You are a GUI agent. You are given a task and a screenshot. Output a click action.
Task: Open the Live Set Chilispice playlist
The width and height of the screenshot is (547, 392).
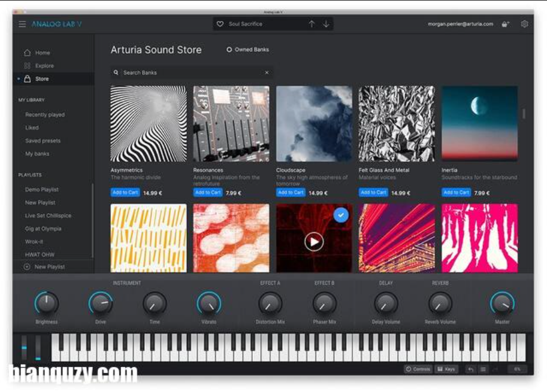click(48, 215)
